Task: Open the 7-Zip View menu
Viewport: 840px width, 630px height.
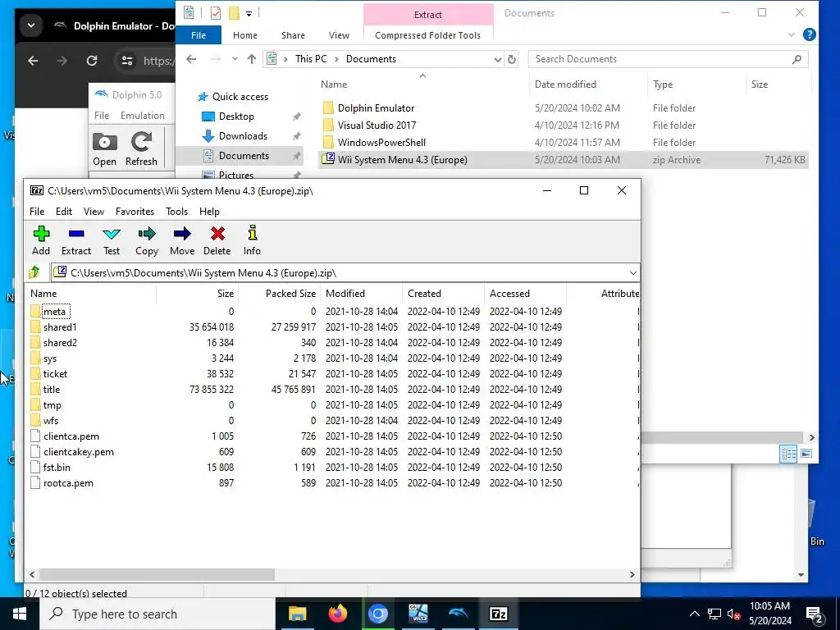Action: (94, 212)
